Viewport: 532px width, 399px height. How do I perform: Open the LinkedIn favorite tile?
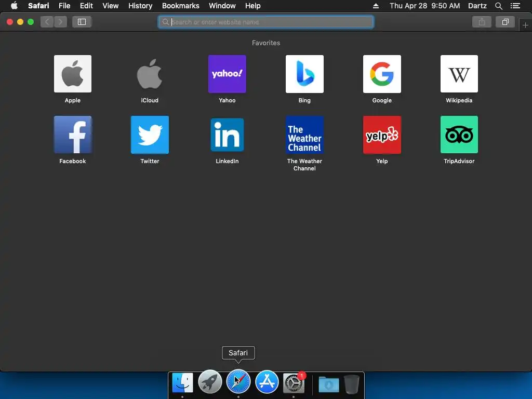pos(227,135)
